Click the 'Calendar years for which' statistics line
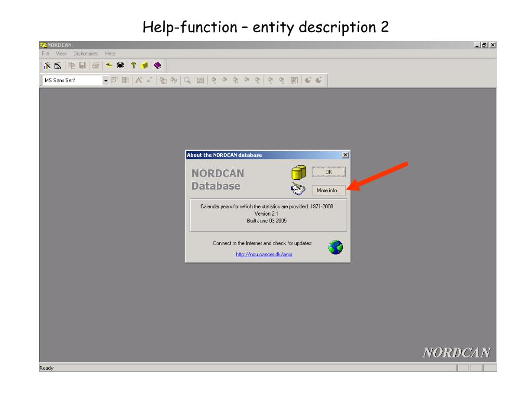532x399 pixels. (x=267, y=206)
